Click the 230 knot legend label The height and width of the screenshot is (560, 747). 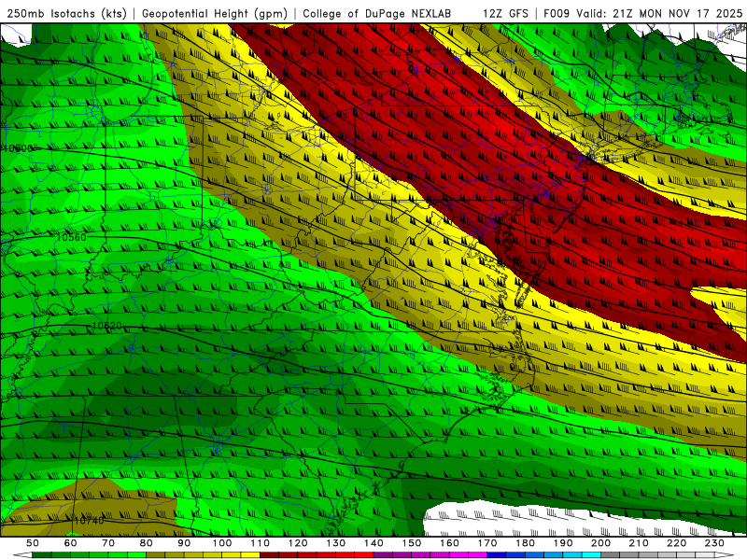click(x=714, y=543)
